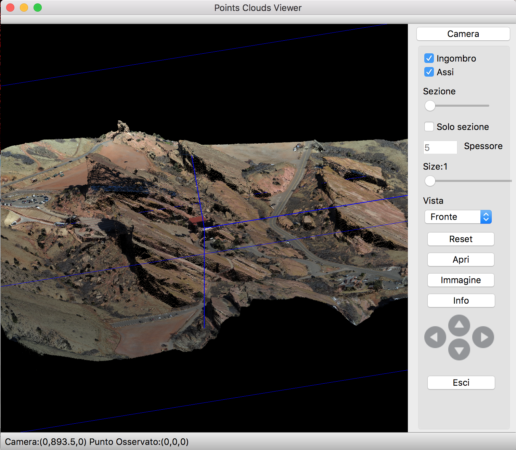The width and height of the screenshot is (516, 450).
Task: Click the yellow minimize window button
Action: [x=24, y=8]
